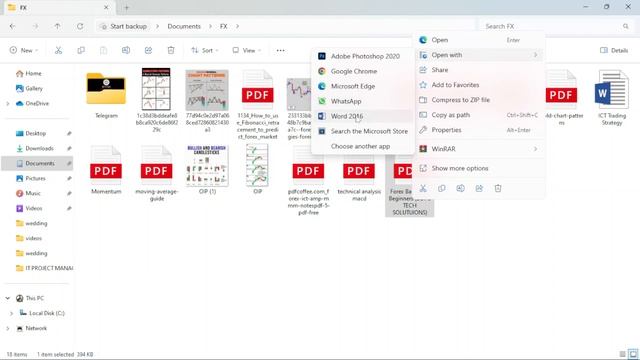Open the See more ellipsis menu
Viewport: 640px width, 360px height.
click(280, 50)
